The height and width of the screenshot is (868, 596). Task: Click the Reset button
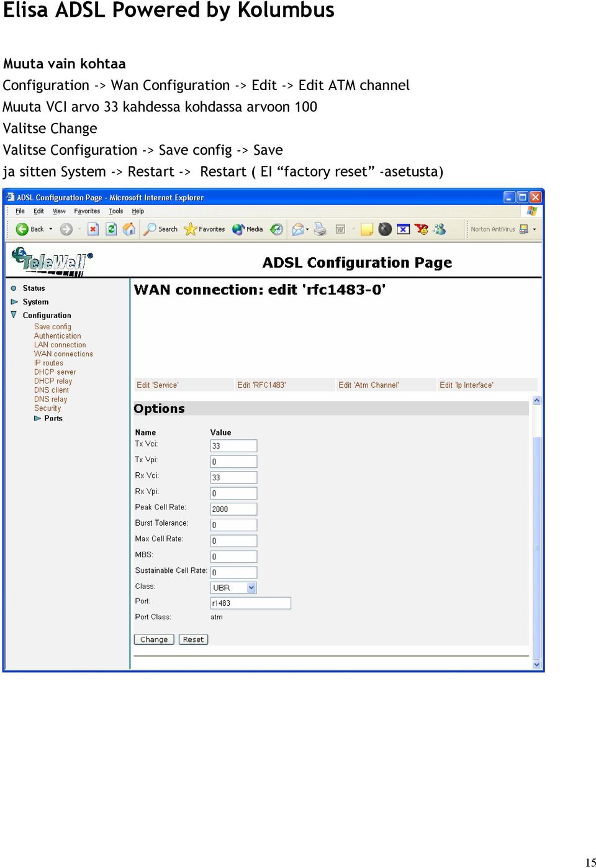coord(193,639)
